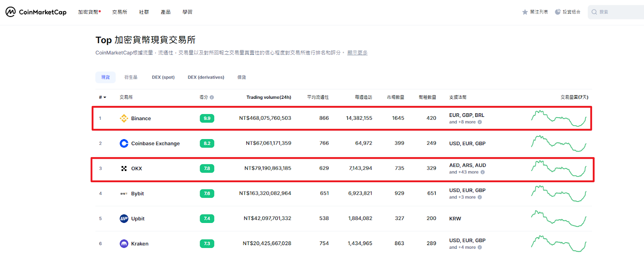Click info icon beside Bybit +3 more
Image resolution: width=644 pixels, height=256 pixels.
pos(480,197)
